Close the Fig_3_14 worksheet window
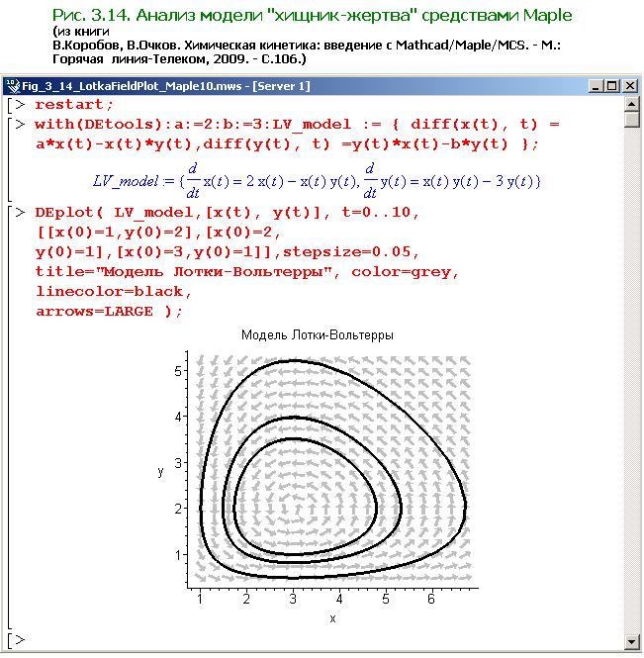Viewport: 644px width, 658px height. click(x=630, y=86)
